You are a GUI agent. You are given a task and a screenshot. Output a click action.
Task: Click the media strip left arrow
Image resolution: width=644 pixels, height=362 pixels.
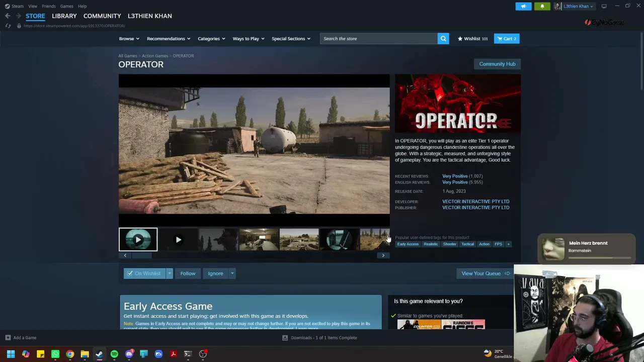coord(125,255)
